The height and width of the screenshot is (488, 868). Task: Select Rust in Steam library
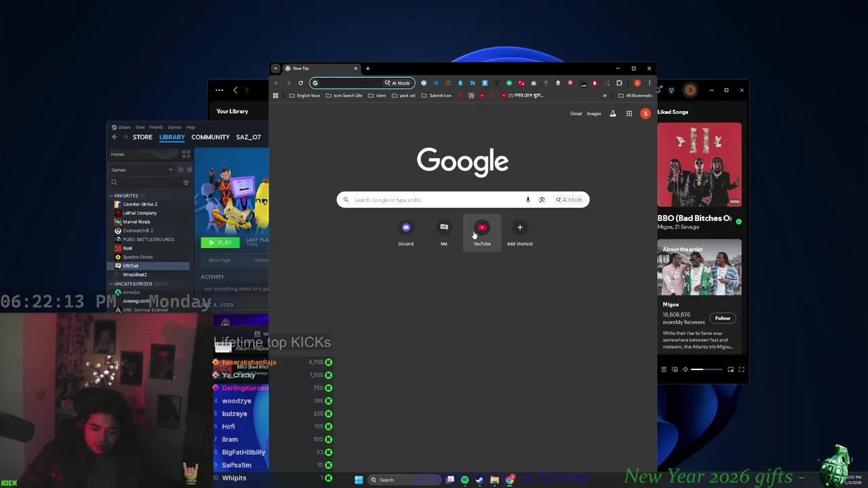click(x=127, y=248)
